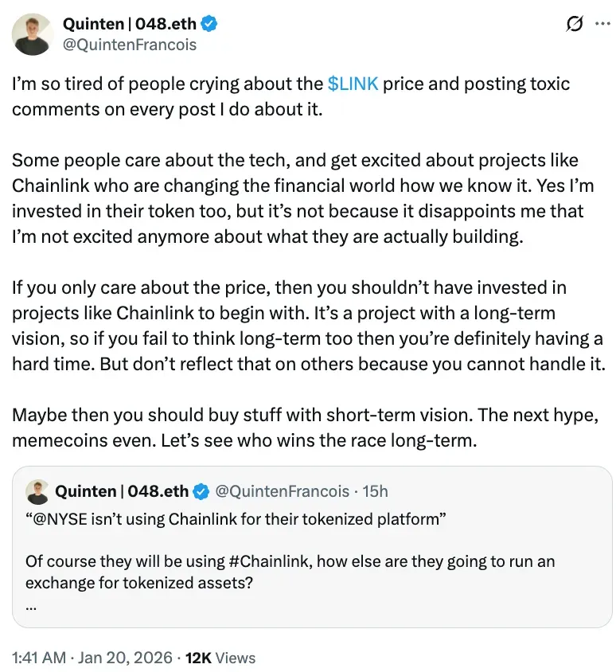Open the $LINK cashtag link
This screenshot has width=616, height=672.
(x=353, y=84)
